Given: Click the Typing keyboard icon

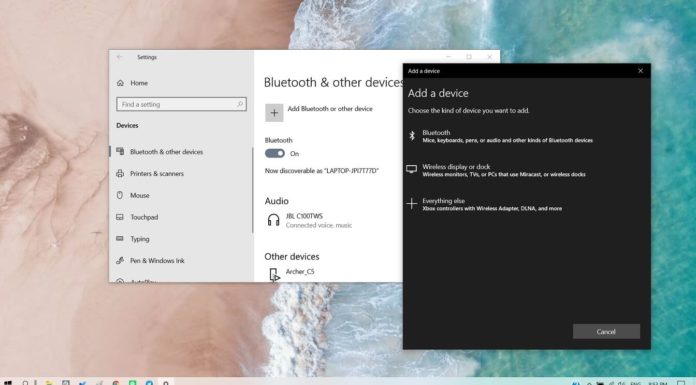Looking at the screenshot, I should pos(120,238).
